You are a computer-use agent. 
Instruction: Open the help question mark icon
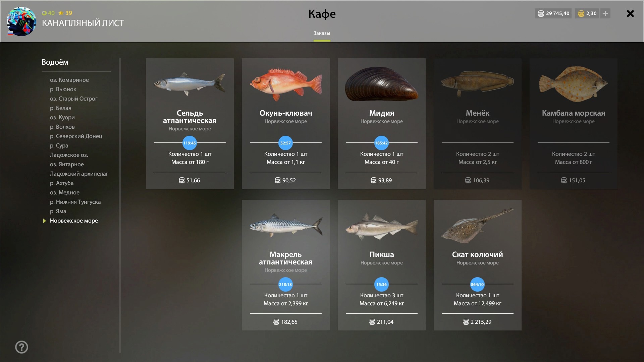[21, 347]
